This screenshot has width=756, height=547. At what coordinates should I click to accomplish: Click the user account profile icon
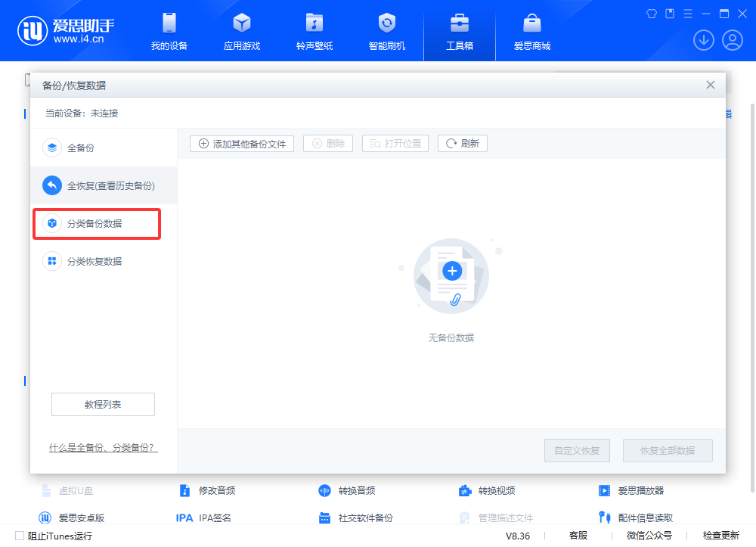[732, 40]
